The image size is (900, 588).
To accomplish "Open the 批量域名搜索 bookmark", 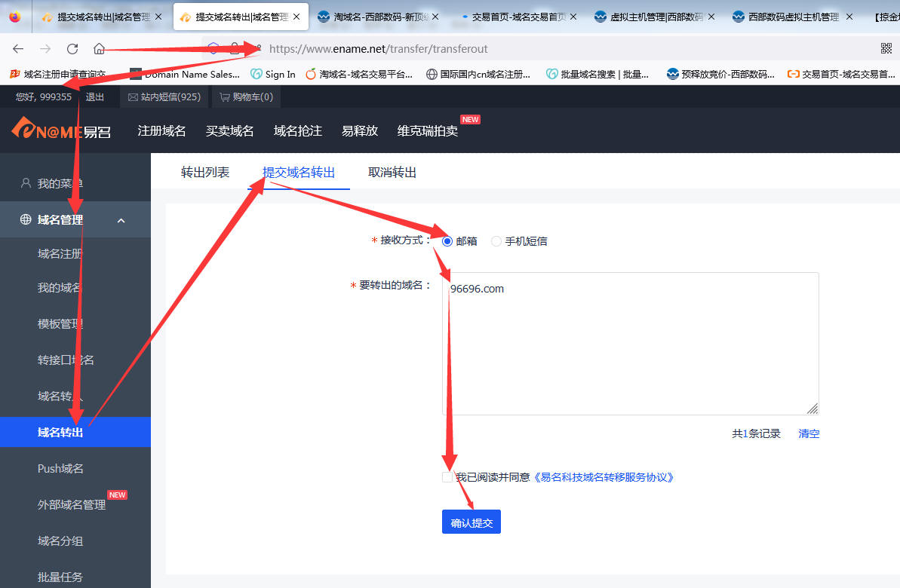I will pos(597,74).
